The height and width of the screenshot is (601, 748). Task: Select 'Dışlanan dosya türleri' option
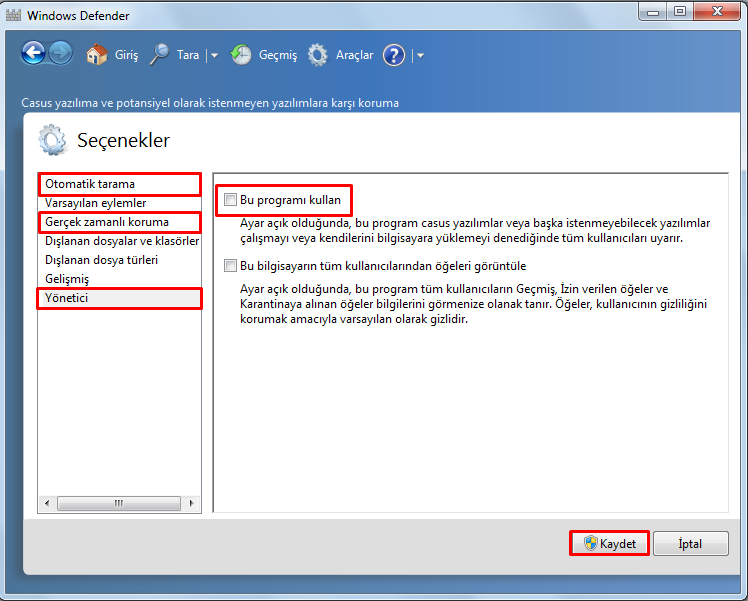[119, 260]
